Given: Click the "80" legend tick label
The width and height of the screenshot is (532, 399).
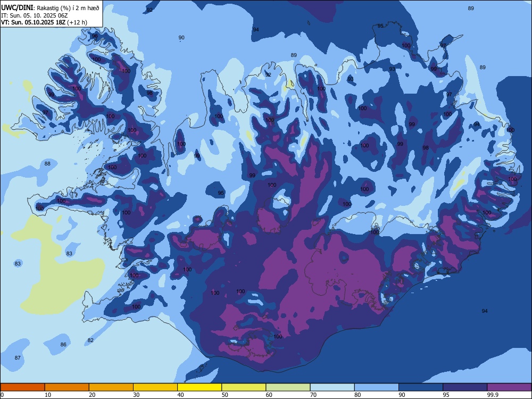Looking at the screenshot, I should [x=358, y=395].
